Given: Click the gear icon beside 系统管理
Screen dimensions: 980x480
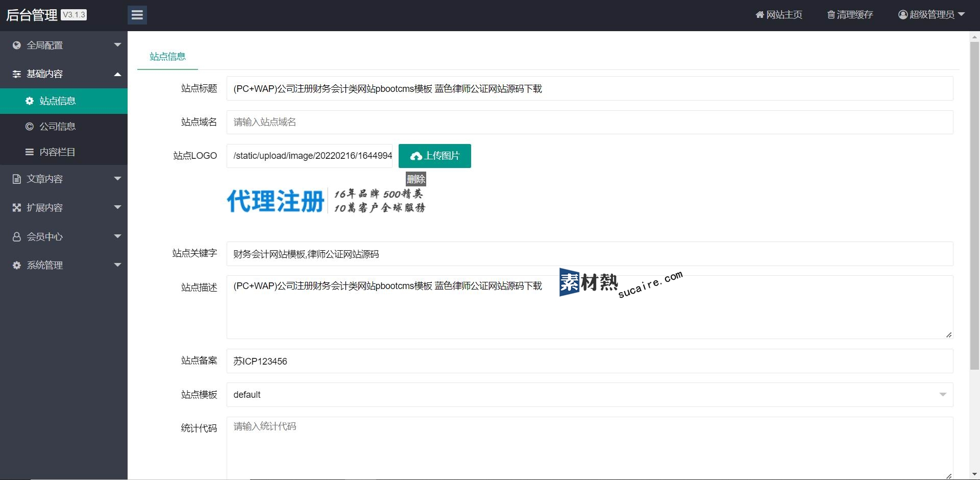Looking at the screenshot, I should (17, 266).
